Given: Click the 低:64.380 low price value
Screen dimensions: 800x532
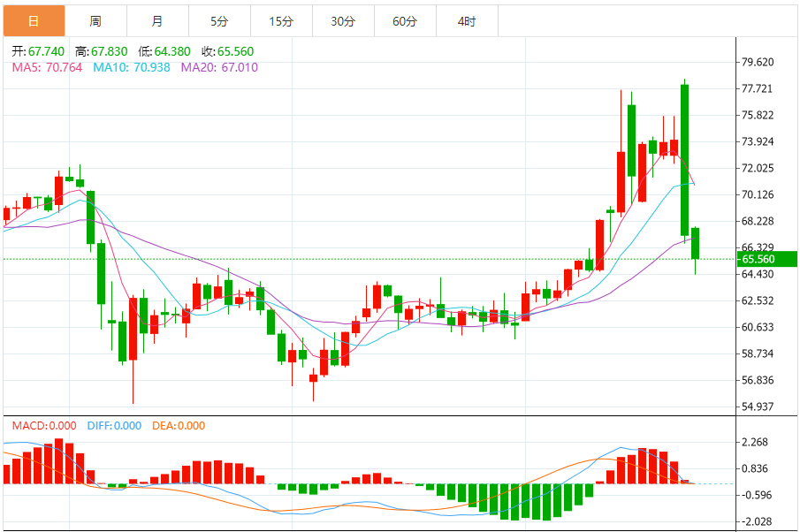Looking at the screenshot, I should [x=164, y=51].
